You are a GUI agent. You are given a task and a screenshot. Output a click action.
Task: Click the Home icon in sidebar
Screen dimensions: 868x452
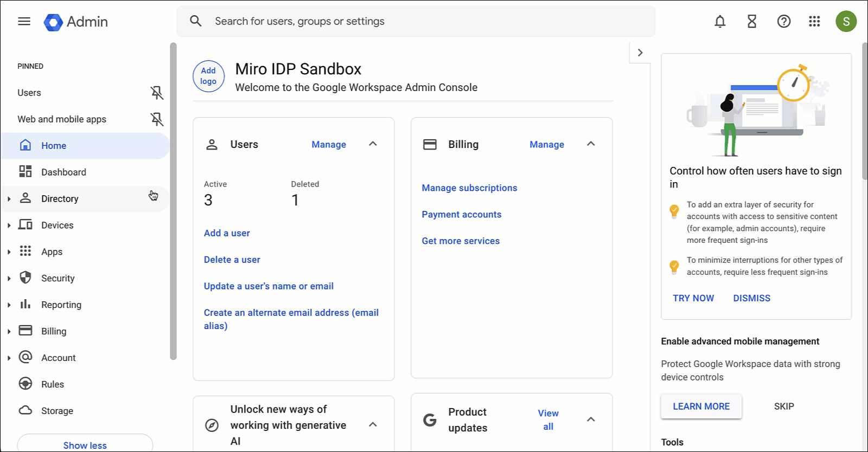[25, 145]
